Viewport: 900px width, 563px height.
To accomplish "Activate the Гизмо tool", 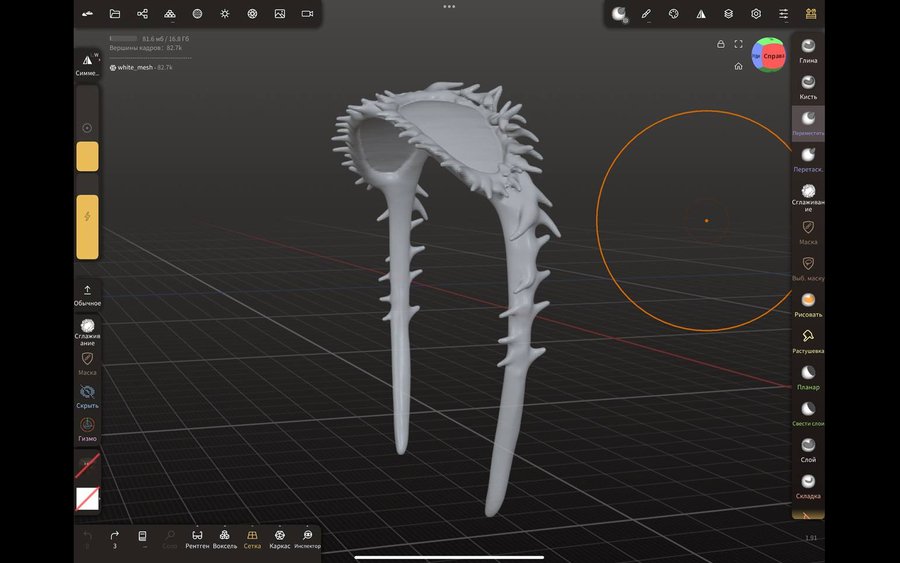I will click(87, 426).
